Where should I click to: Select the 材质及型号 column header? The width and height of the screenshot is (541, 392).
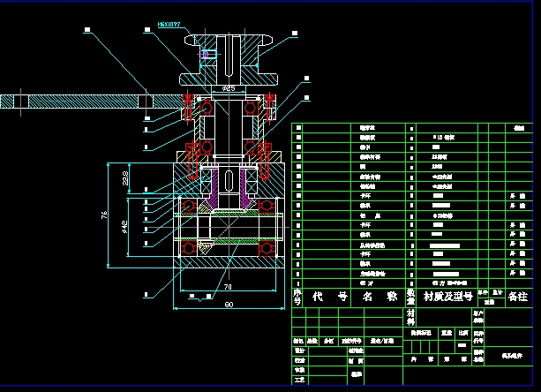click(x=447, y=298)
